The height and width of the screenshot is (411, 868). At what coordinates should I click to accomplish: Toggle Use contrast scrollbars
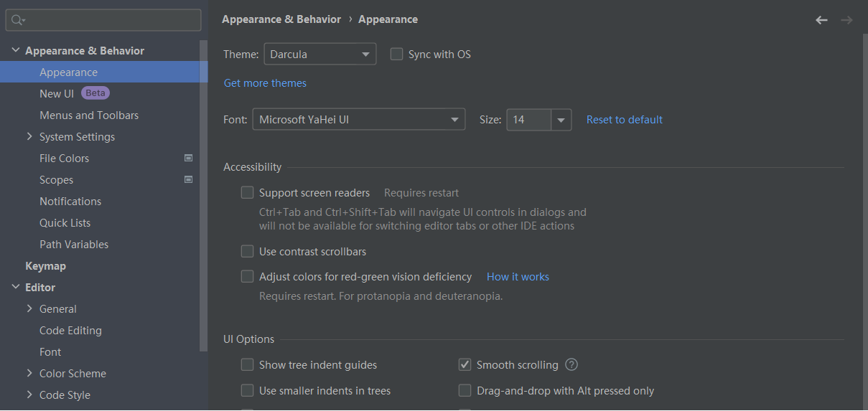click(x=248, y=251)
